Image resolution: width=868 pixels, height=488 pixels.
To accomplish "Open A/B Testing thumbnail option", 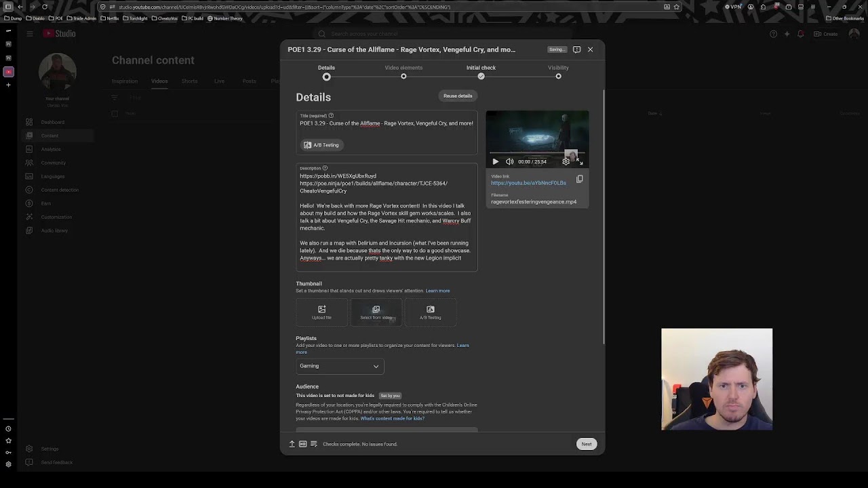I will 431,312.
